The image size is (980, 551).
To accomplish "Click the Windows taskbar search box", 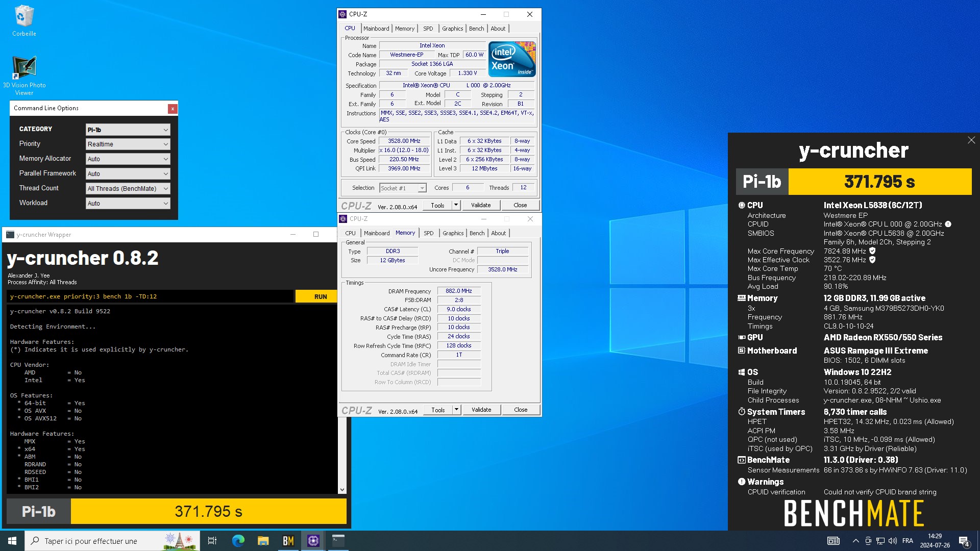I will pyautogui.click(x=112, y=541).
